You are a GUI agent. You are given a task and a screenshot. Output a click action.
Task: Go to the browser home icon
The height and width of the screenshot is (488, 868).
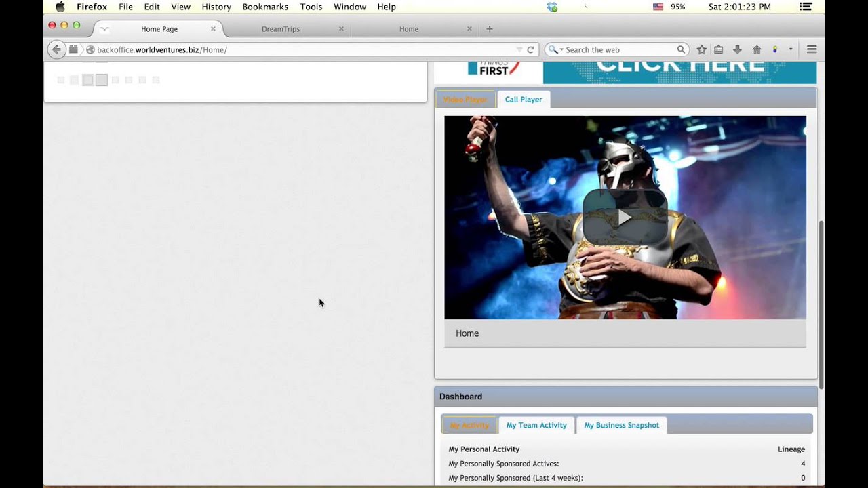(x=757, y=49)
